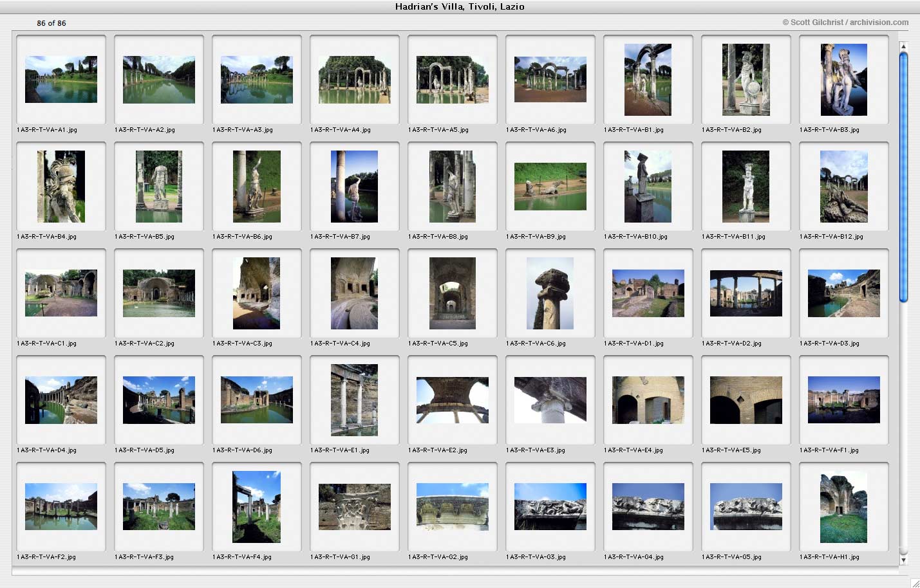Choose thumbnail 1A3-R-T-VA-D4.jpg

[61, 400]
